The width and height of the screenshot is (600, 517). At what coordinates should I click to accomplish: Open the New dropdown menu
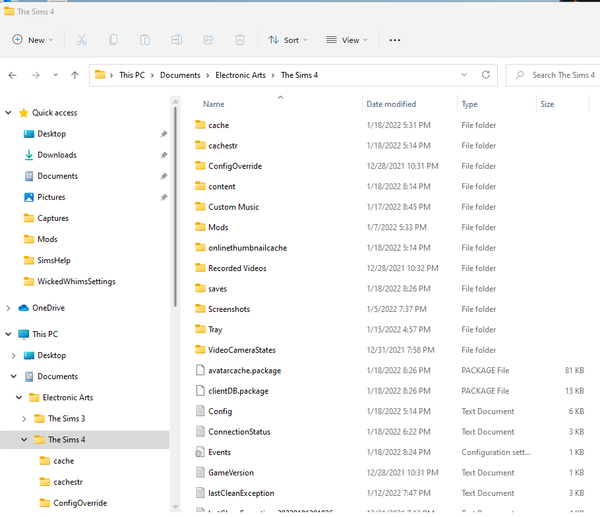click(x=33, y=40)
